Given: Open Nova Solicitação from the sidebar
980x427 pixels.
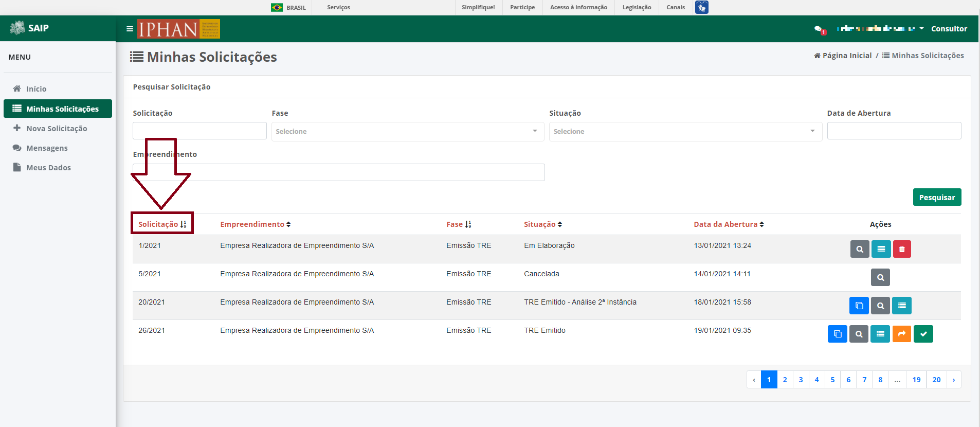Looking at the screenshot, I should click(57, 129).
